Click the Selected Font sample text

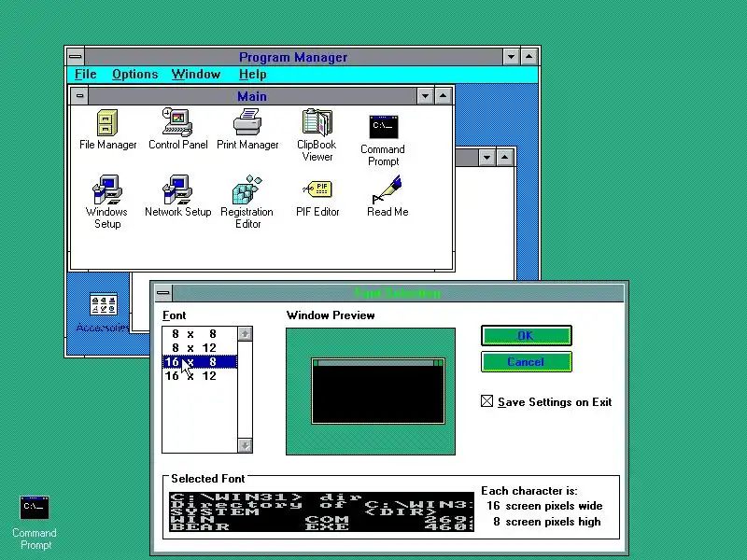pyautogui.click(x=321, y=511)
